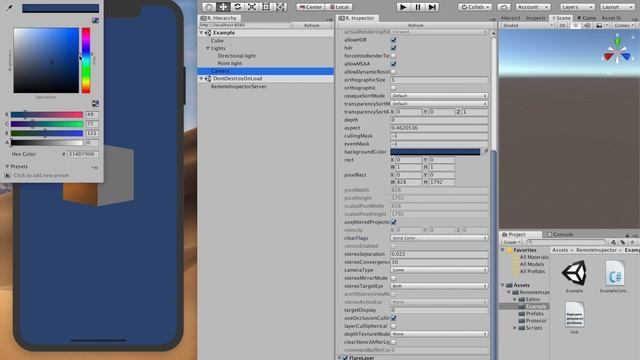Select the Scale tool
640x360 pixels.
252,7
